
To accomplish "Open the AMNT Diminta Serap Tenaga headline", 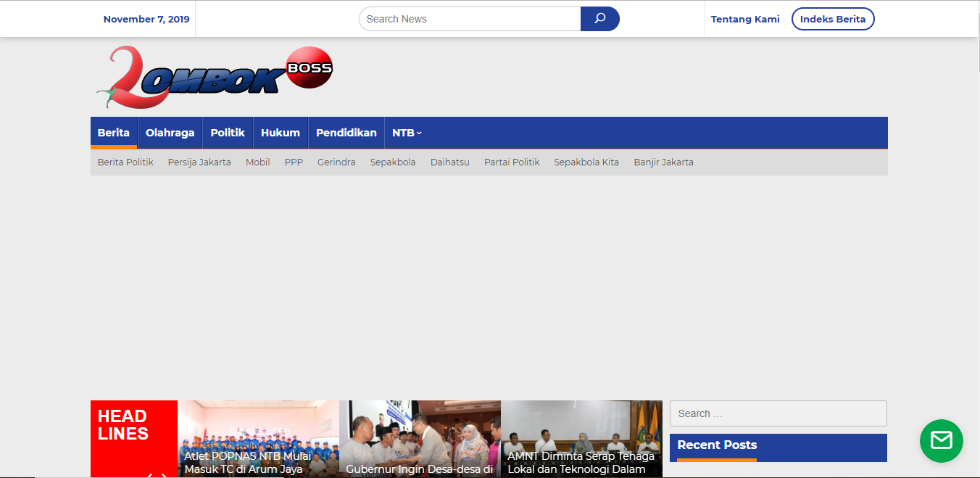I will (x=581, y=463).
